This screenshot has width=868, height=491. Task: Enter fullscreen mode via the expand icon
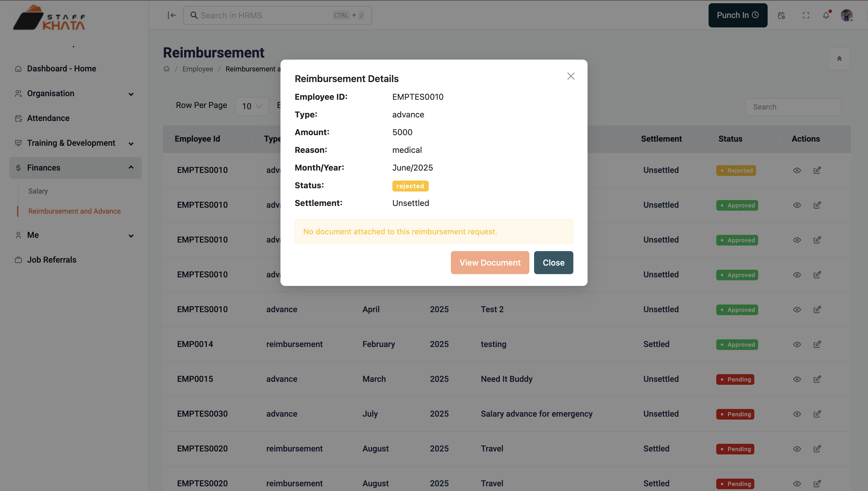click(806, 15)
